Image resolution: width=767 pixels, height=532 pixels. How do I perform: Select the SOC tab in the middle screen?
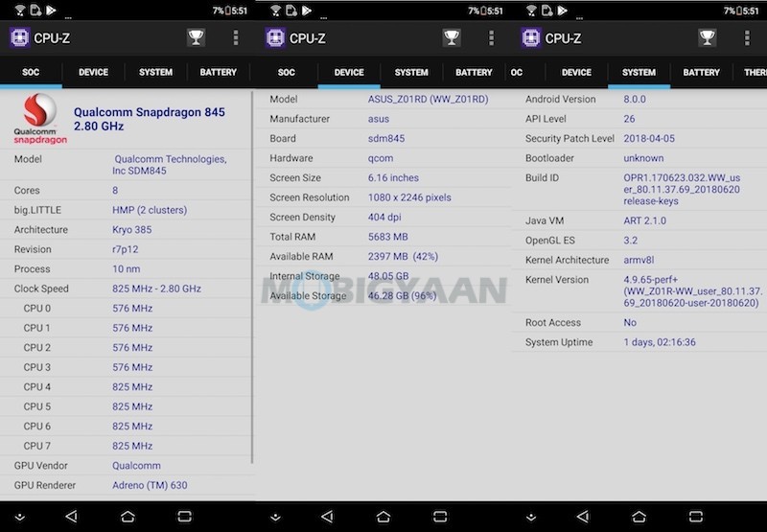287,72
